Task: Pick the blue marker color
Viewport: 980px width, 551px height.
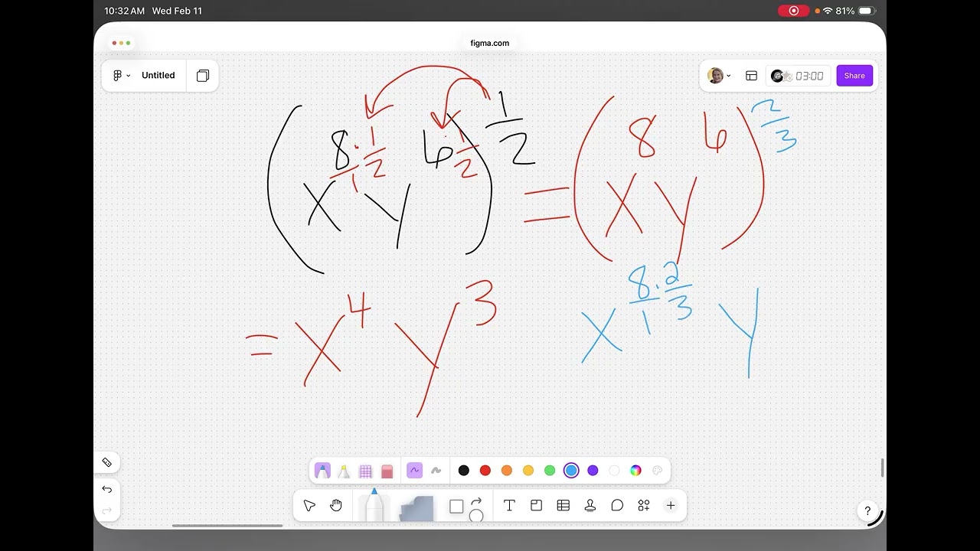Action: click(571, 471)
